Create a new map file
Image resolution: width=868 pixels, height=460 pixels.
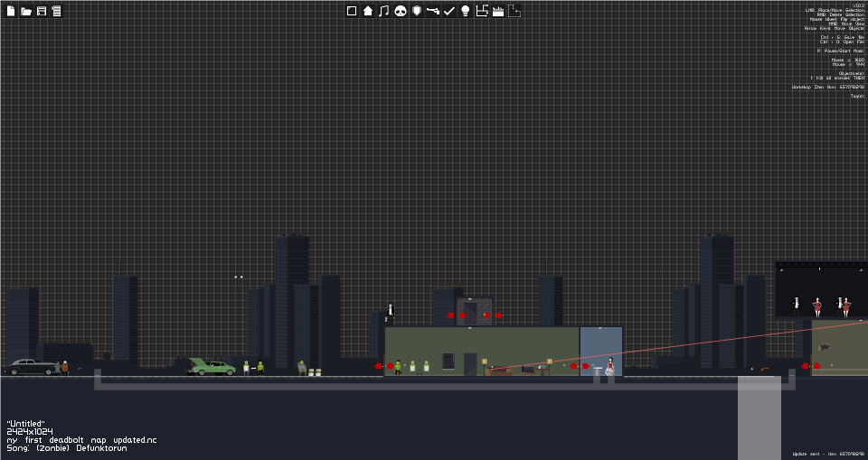pyautogui.click(x=11, y=11)
